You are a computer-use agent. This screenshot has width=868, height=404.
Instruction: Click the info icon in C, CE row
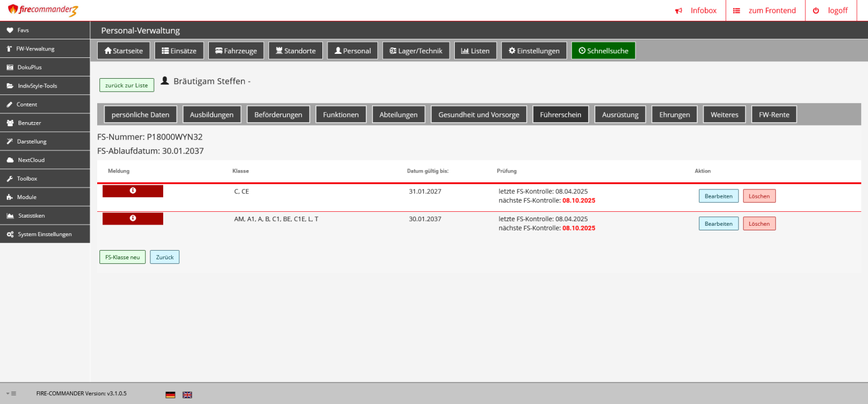point(133,190)
